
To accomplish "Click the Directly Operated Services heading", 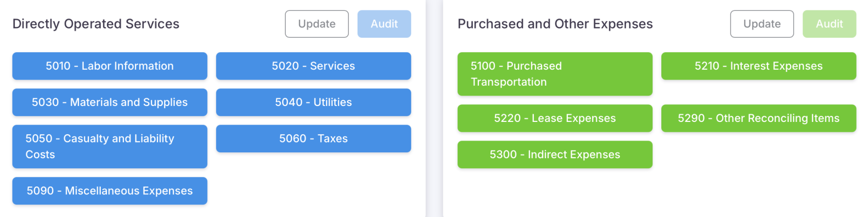I will coord(96,24).
